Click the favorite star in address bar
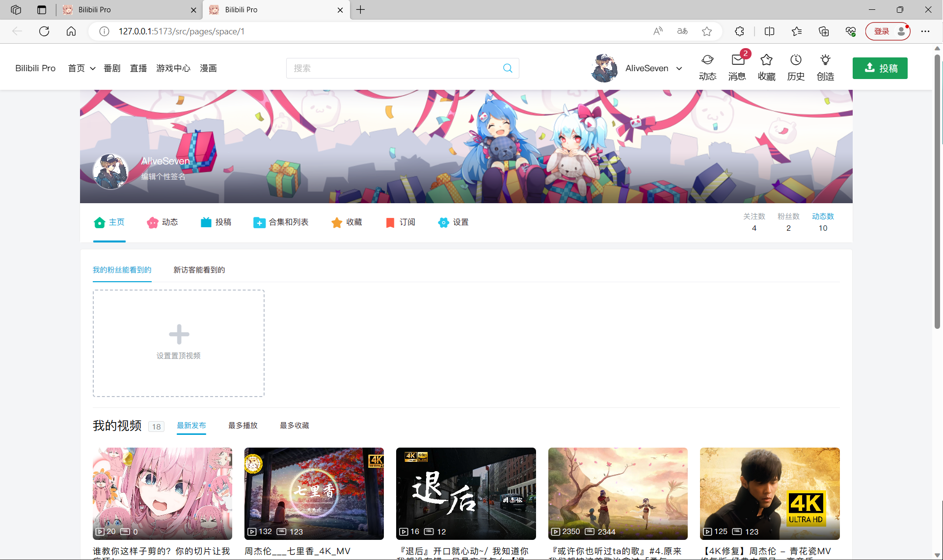Image resolution: width=943 pixels, height=560 pixels. click(x=707, y=31)
